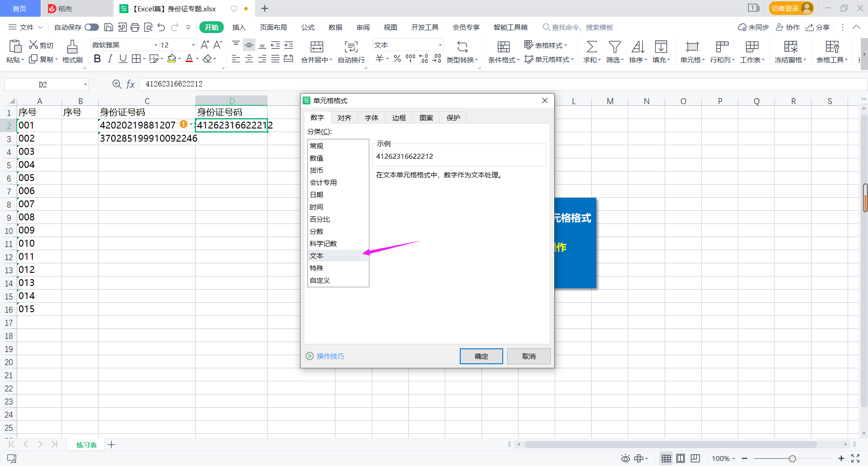This screenshot has height=466, width=868.
Task: Click the 协作 collaborate button
Action: [788, 27]
